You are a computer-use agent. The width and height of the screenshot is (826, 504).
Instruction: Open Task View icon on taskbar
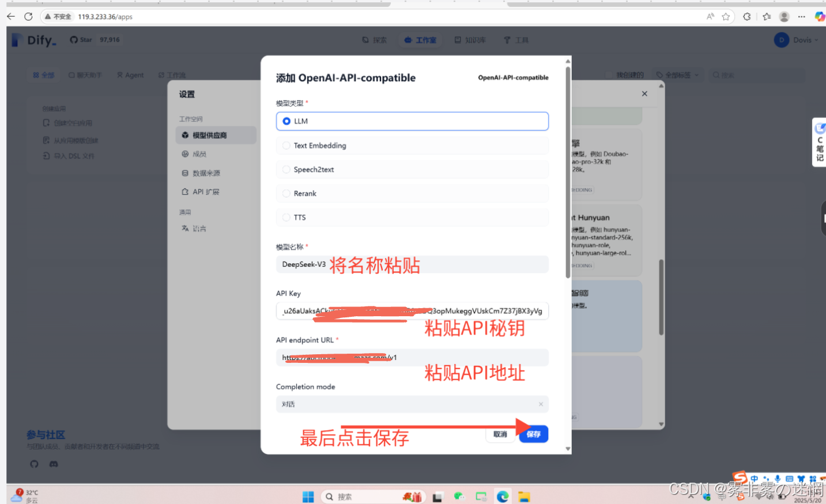coord(437,497)
